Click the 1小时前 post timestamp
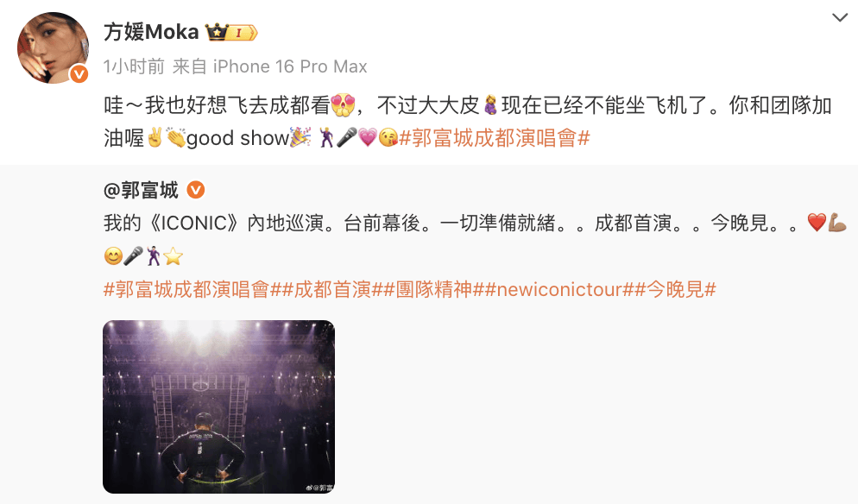The width and height of the screenshot is (858, 504). click(x=134, y=66)
